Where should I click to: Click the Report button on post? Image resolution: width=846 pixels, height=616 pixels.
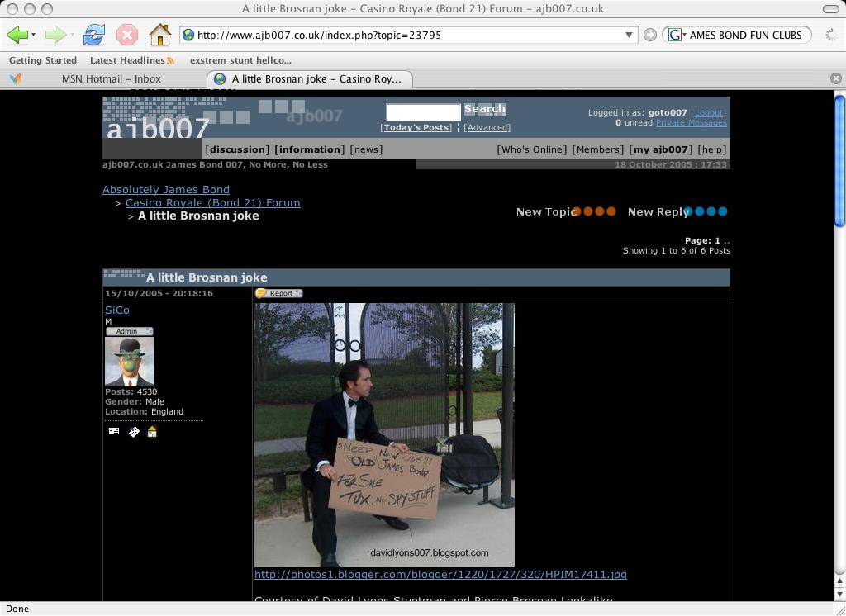click(x=279, y=293)
